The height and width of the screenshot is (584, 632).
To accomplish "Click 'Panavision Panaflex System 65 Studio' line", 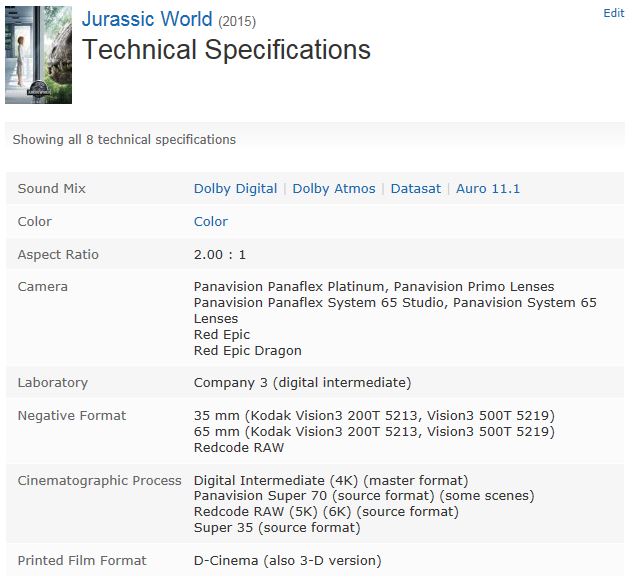I will click(x=395, y=311).
